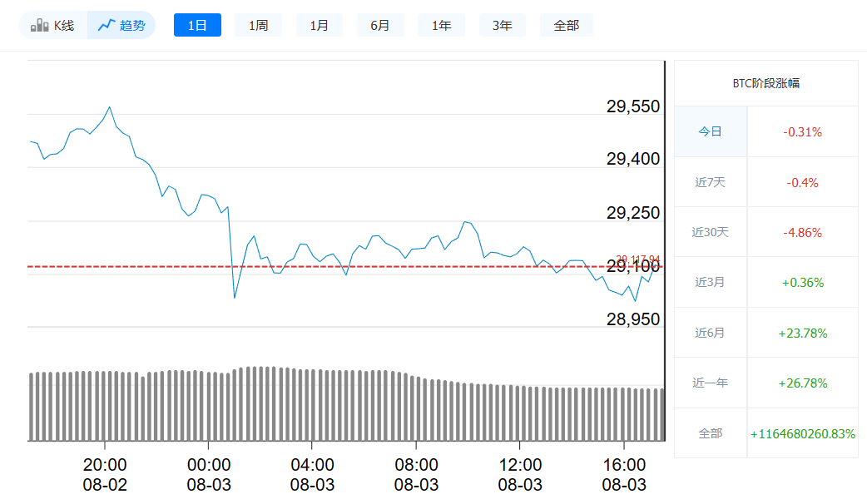Select the 近6月 +23.78% entry
Image resolution: width=867 pixels, height=504 pixels.
[765, 333]
